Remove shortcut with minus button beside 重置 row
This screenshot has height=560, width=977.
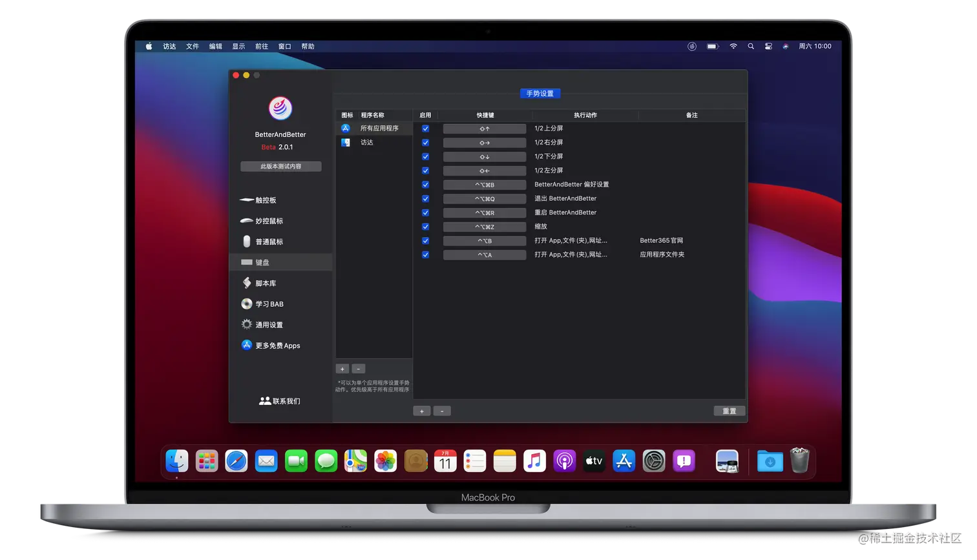coord(442,411)
